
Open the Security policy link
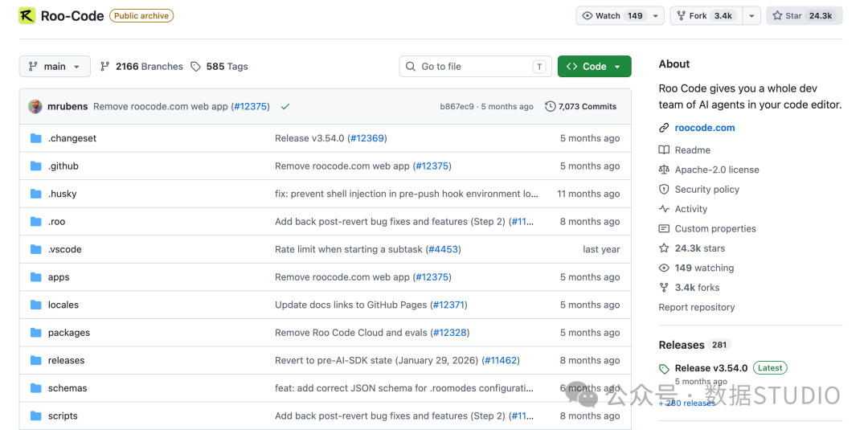(707, 189)
